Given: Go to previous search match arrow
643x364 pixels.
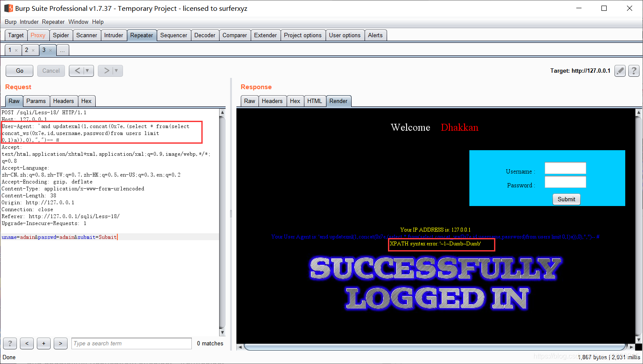Looking at the screenshot, I should click(27, 343).
